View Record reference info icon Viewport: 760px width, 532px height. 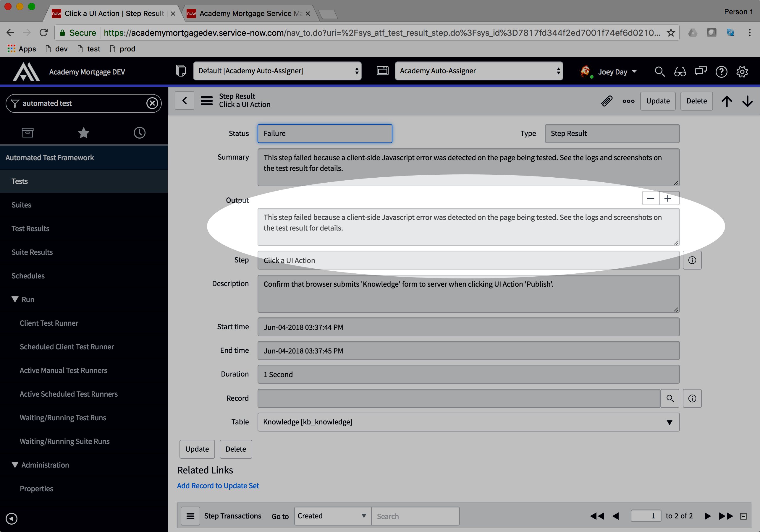tap(692, 398)
